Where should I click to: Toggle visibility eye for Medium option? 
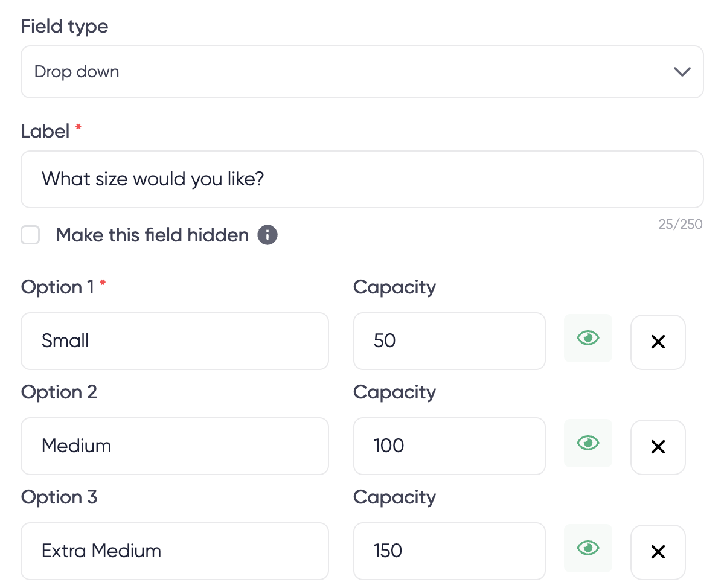pyautogui.click(x=588, y=443)
